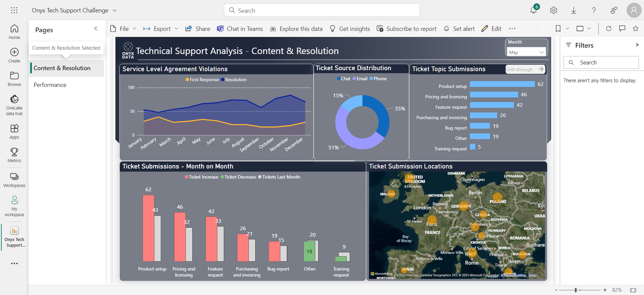Viewport: 644px width, 295px height.
Task: Open more options in left navigation
Action: pyautogui.click(x=14, y=263)
